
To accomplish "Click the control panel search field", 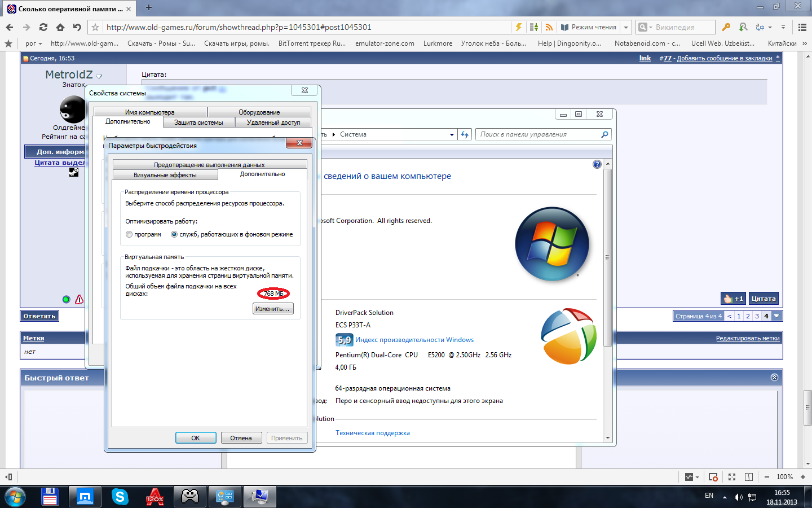I will pos(539,134).
